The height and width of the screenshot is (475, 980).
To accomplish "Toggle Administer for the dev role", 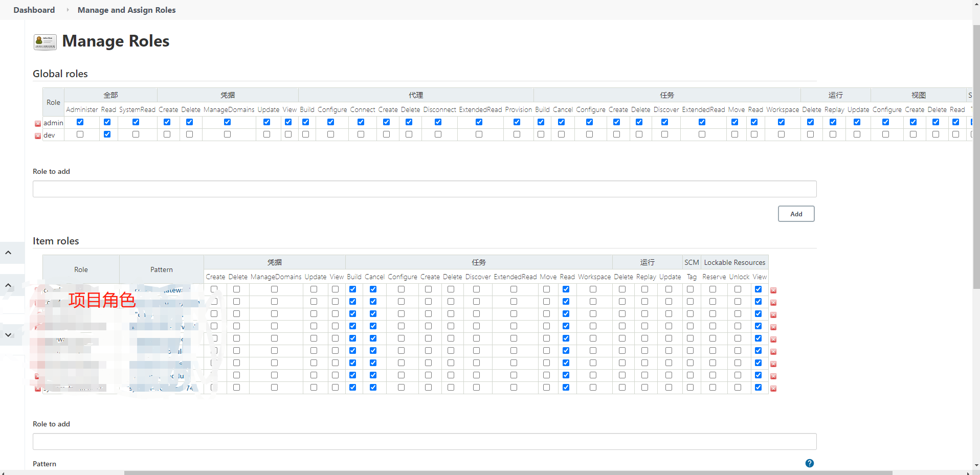I will (x=80, y=134).
